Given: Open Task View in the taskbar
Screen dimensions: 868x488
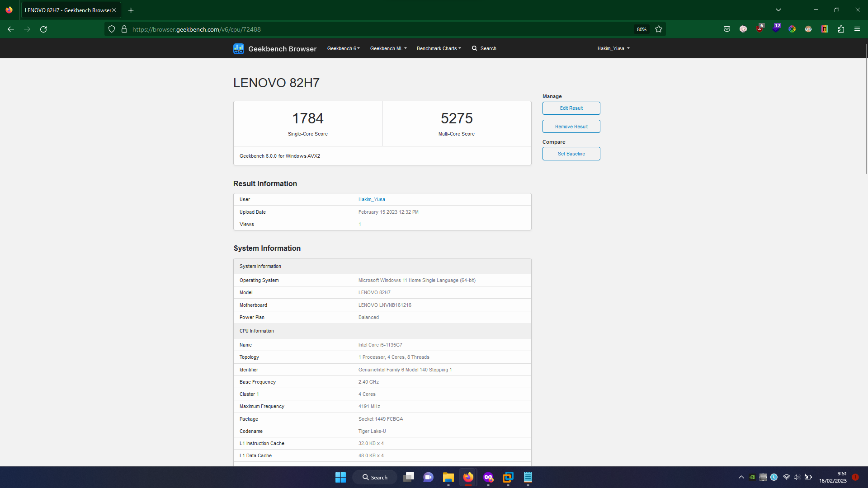Looking at the screenshot, I should click(409, 477).
